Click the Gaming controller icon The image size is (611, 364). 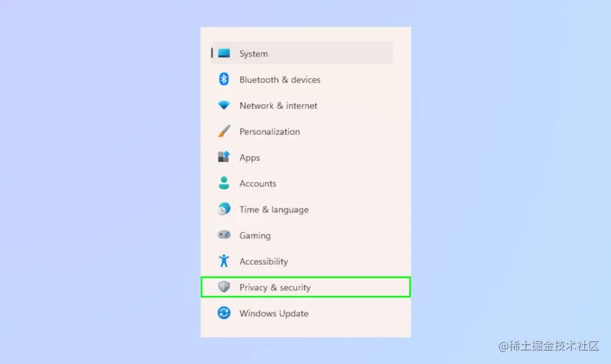click(224, 235)
